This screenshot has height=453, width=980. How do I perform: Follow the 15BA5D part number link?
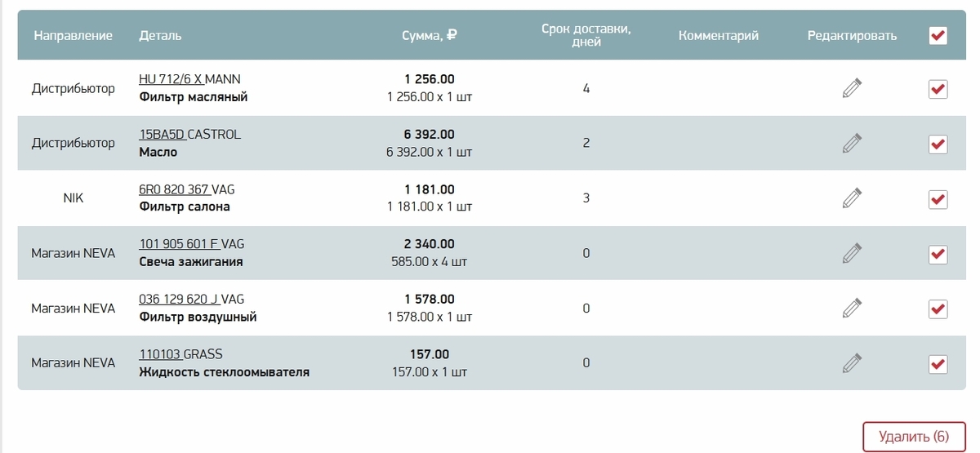pos(162,135)
